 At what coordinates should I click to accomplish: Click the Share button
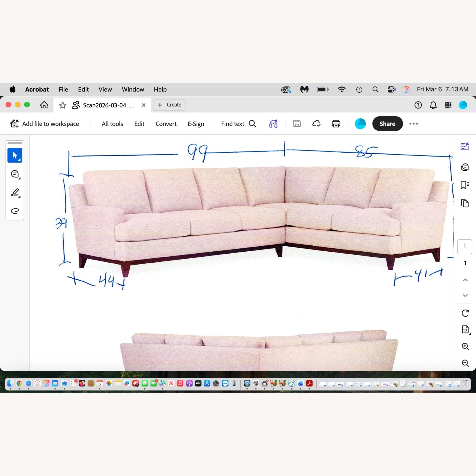click(x=387, y=124)
